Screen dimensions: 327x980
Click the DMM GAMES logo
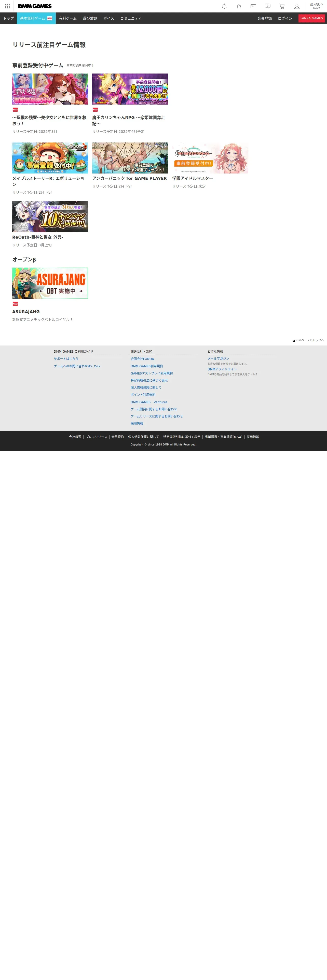point(35,6)
